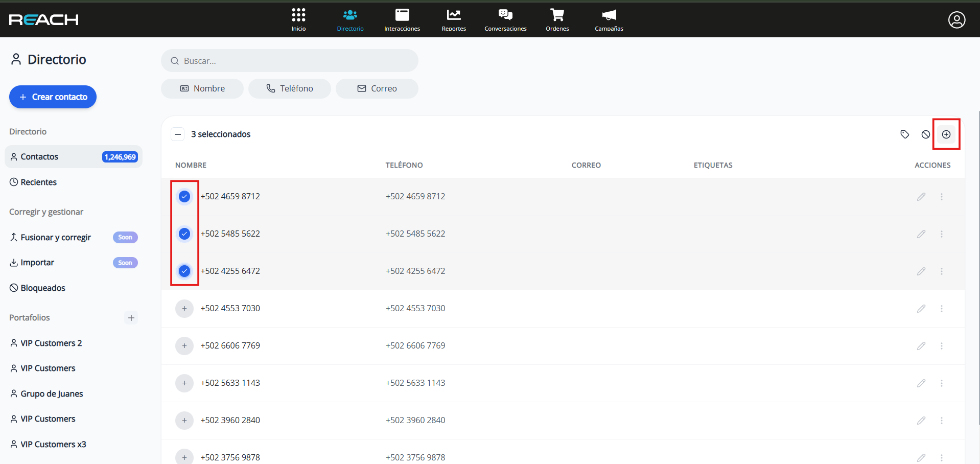980x464 pixels.
Task: Click pencil icon for +502 4553 7030
Action: coord(921,309)
